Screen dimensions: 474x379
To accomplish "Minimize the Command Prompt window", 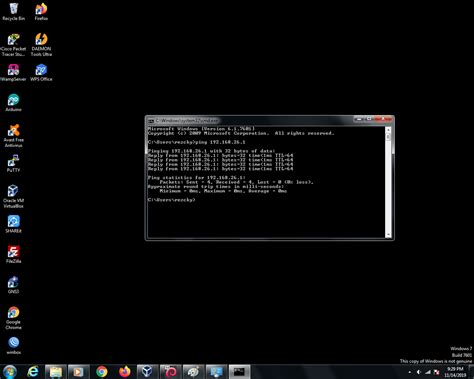I will click(359, 119).
